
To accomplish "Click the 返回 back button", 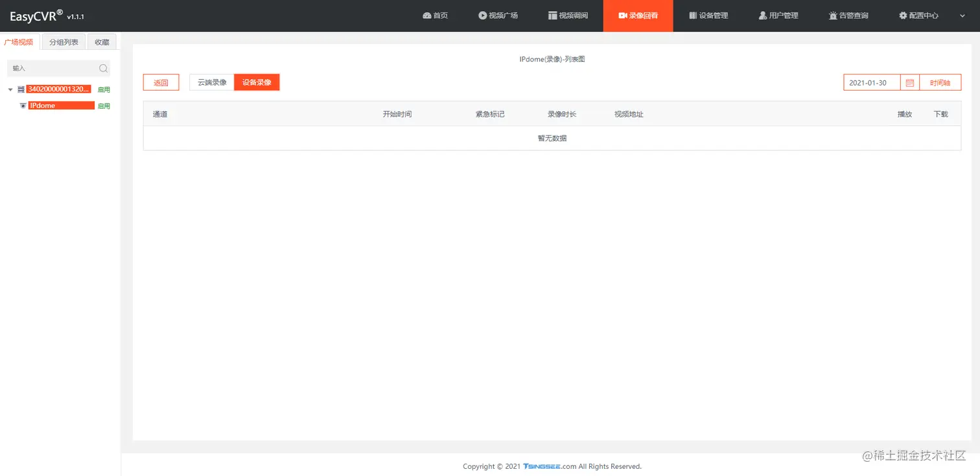I will pyautogui.click(x=161, y=82).
